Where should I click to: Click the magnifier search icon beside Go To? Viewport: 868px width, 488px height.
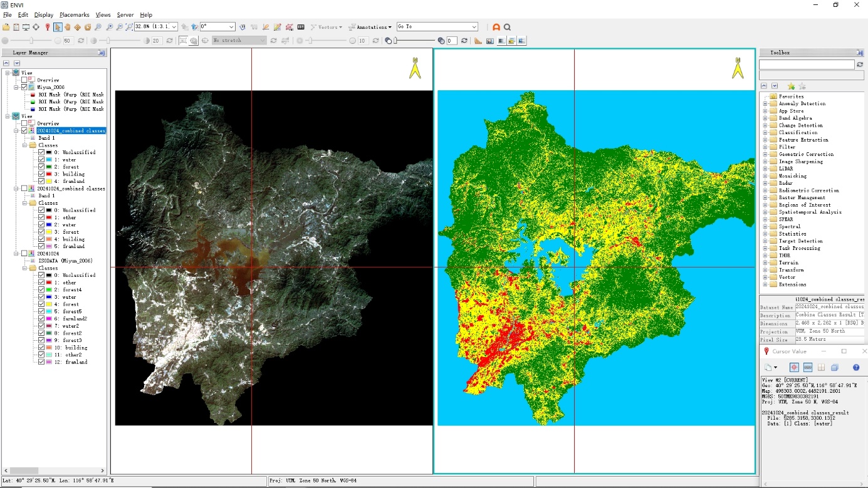507,27
